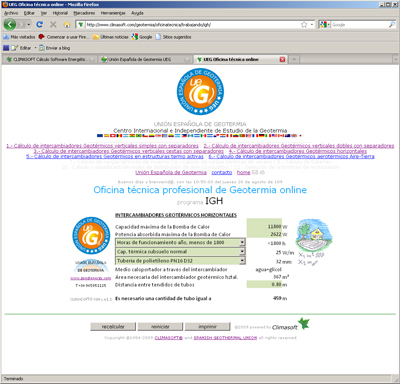Image resolution: width=400 pixels, height=384 pixels.
Task: Click the envelope mail icon beside home
Action: [x=255, y=172]
